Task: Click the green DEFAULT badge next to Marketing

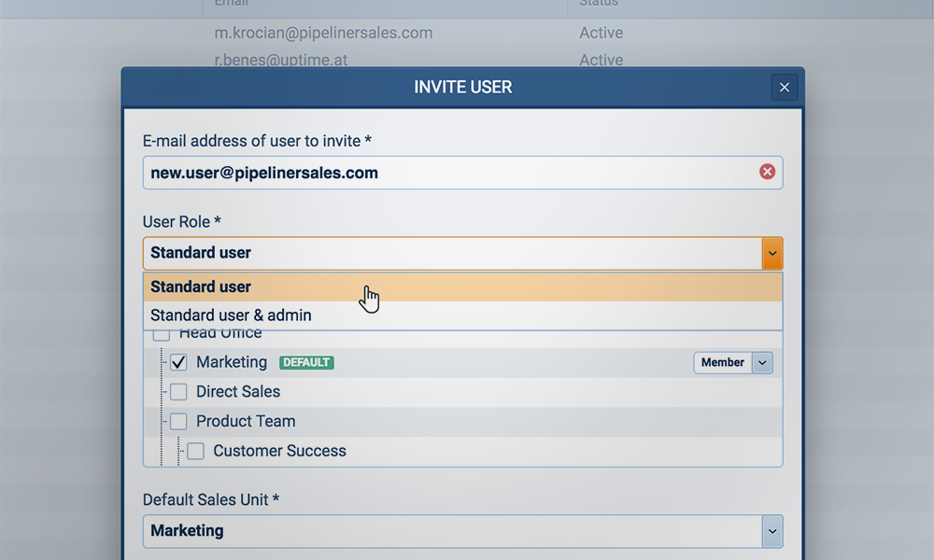Action: (x=306, y=362)
